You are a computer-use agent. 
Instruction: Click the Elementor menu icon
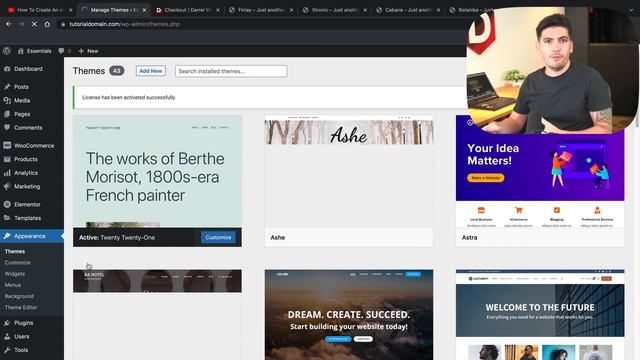coord(7,204)
